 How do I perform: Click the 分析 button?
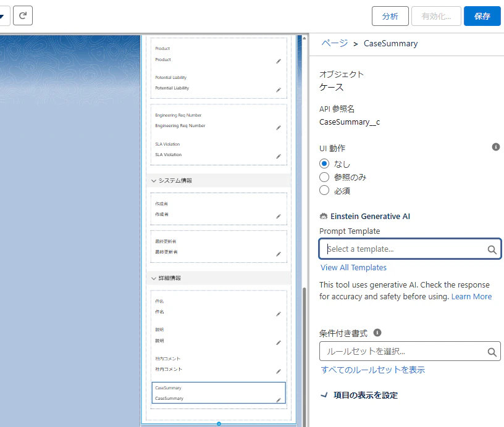coord(390,16)
